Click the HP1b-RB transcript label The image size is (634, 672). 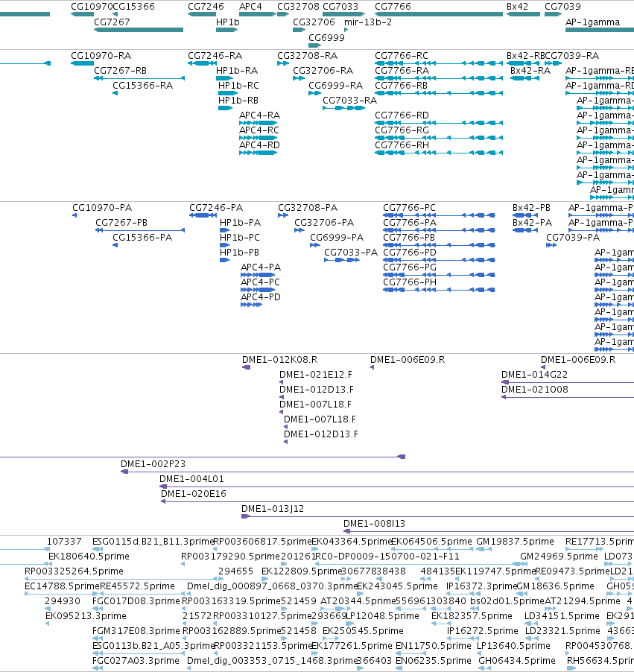tap(238, 101)
